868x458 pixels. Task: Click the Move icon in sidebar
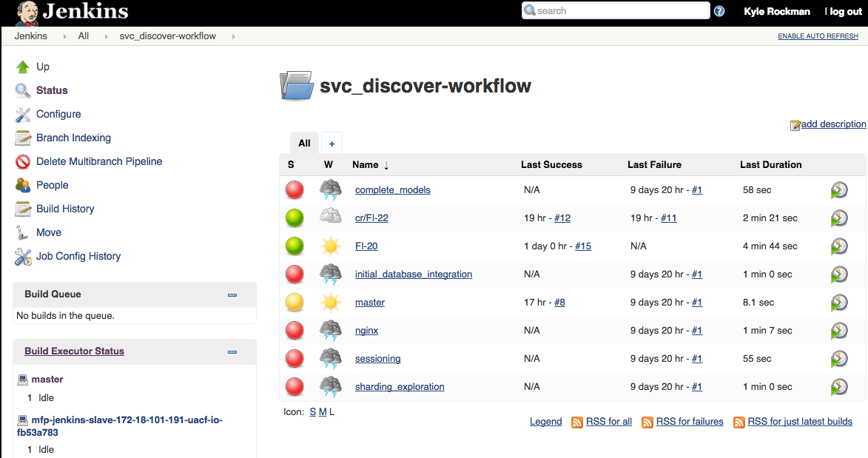[x=23, y=232]
